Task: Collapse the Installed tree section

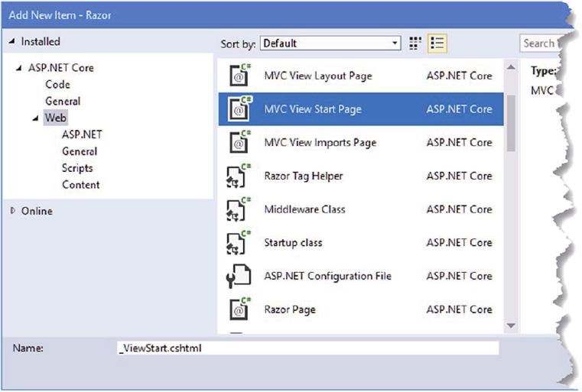Action: (x=11, y=42)
